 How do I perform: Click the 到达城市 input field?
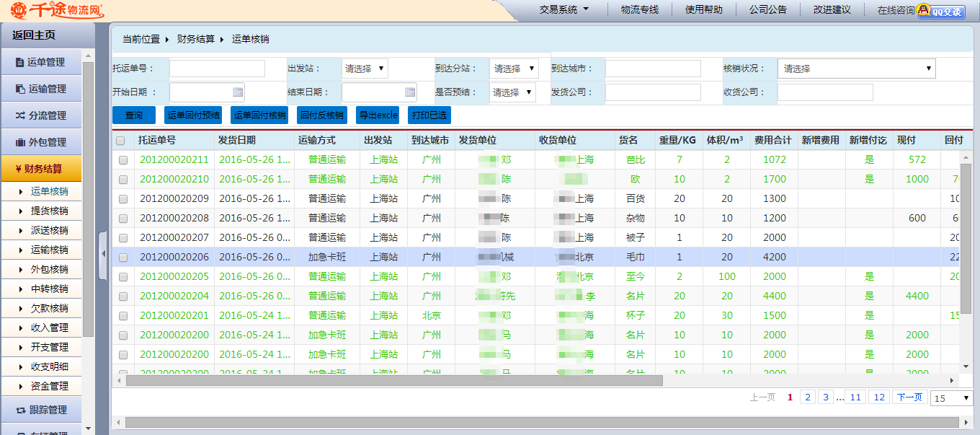tap(653, 69)
